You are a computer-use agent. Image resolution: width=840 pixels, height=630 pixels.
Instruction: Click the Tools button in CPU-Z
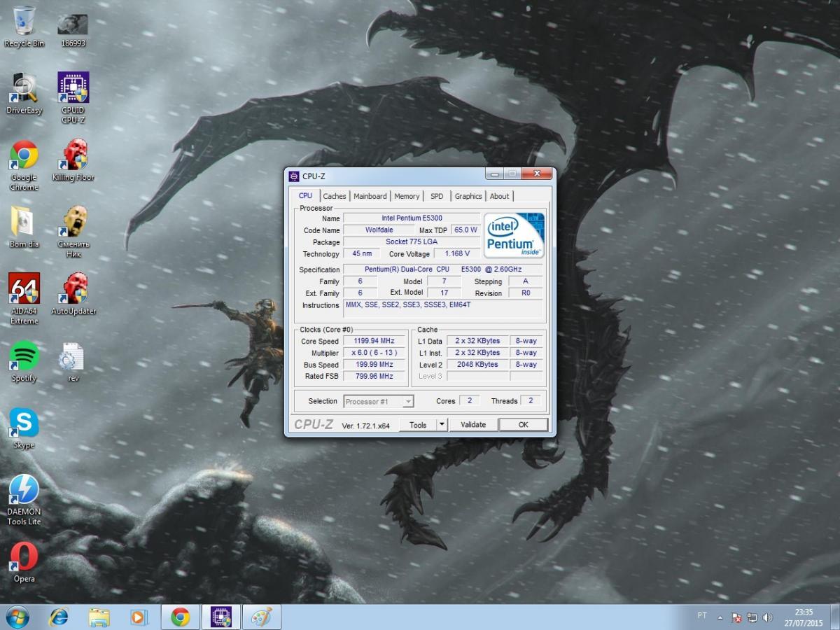(x=418, y=424)
